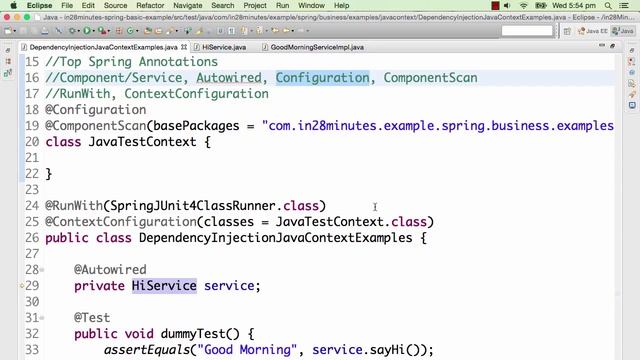Image resolution: width=640 pixels, height=360 pixels.
Task: Open the macOS Notification Center
Action: point(624,6)
